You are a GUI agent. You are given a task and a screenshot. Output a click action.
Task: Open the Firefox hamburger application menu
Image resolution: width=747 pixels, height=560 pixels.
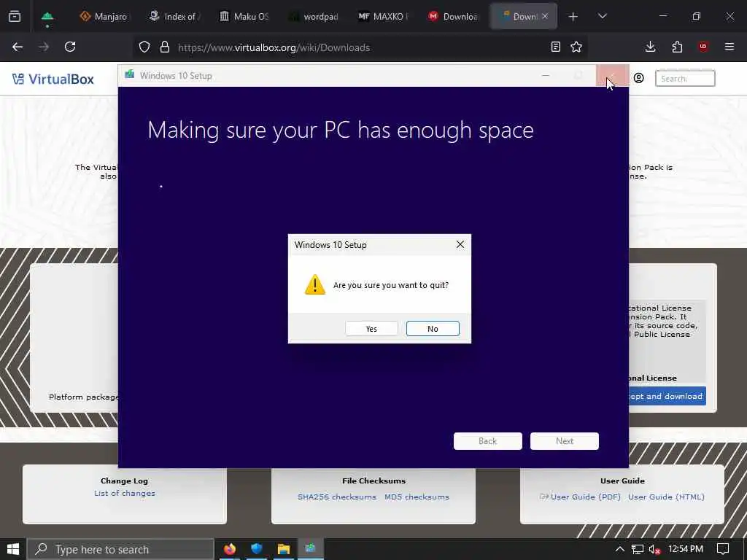click(729, 47)
